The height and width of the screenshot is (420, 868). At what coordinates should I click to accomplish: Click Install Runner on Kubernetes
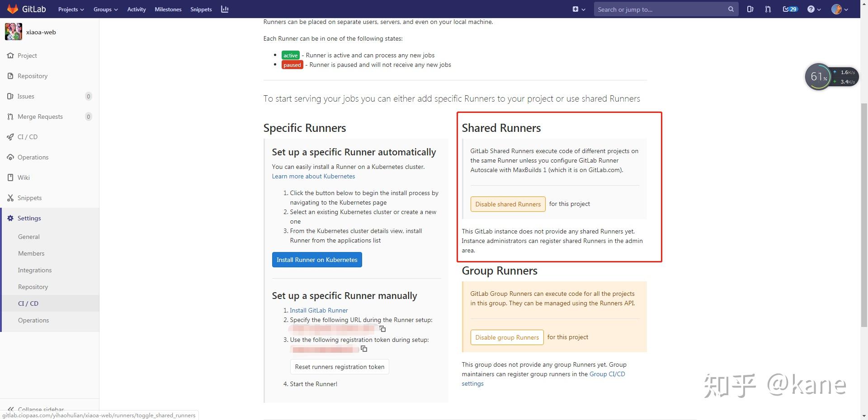tap(316, 259)
